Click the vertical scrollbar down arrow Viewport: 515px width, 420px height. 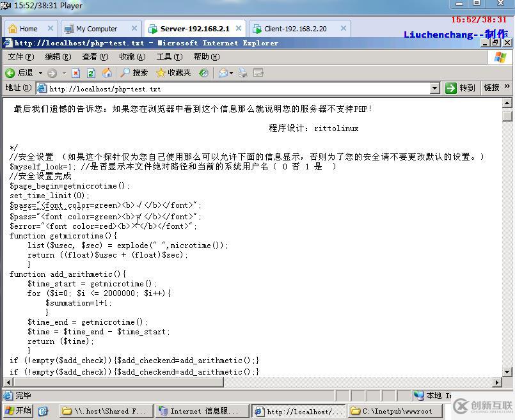[507, 372]
